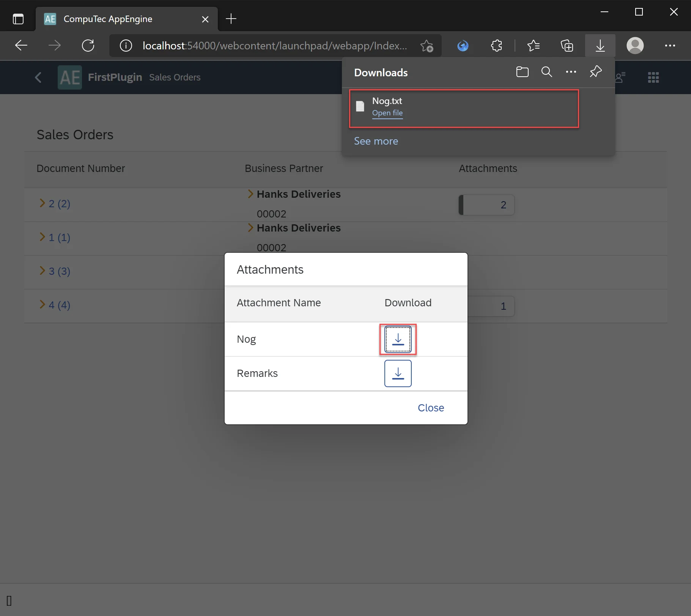Click the address bar URL field
Image resolution: width=691 pixels, height=616 pixels.
tap(274, 46)
